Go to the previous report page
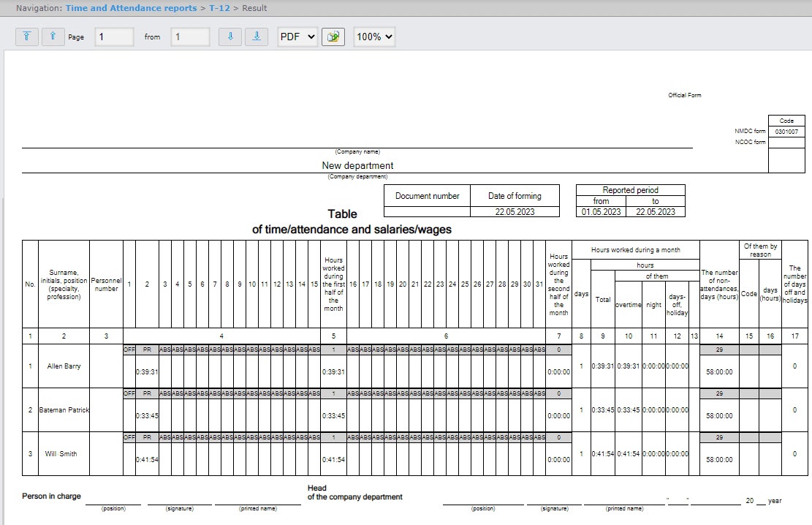 (x=53, y=37)
